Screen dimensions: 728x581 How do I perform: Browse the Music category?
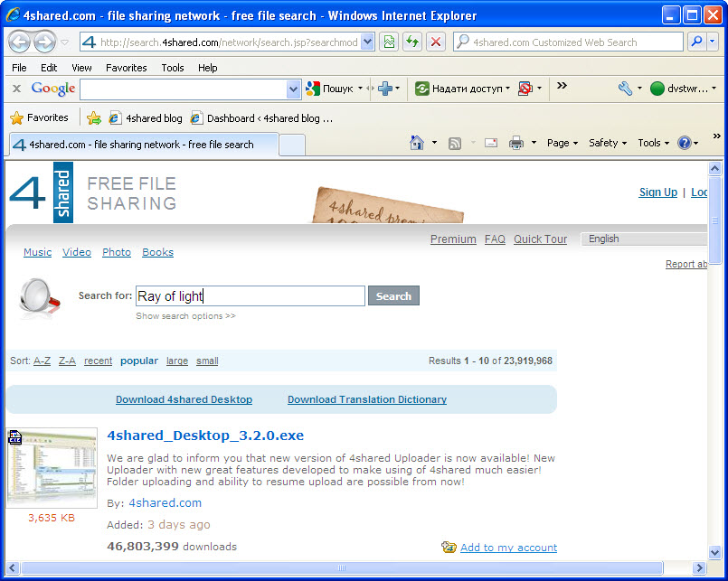pos(38,252)
